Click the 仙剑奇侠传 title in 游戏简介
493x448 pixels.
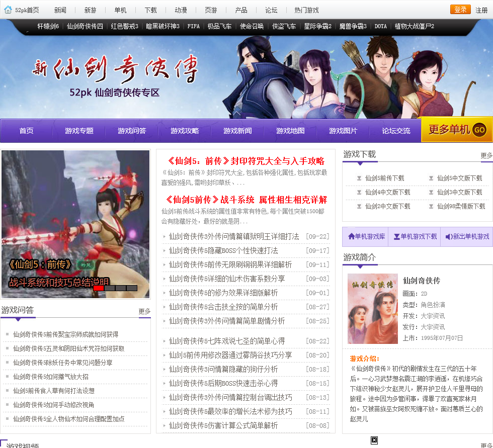(422, 281)
